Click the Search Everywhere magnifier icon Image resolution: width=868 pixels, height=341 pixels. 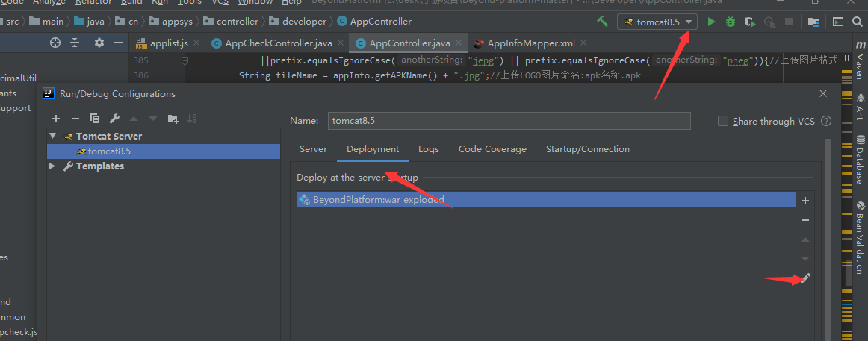coord(858,22)
